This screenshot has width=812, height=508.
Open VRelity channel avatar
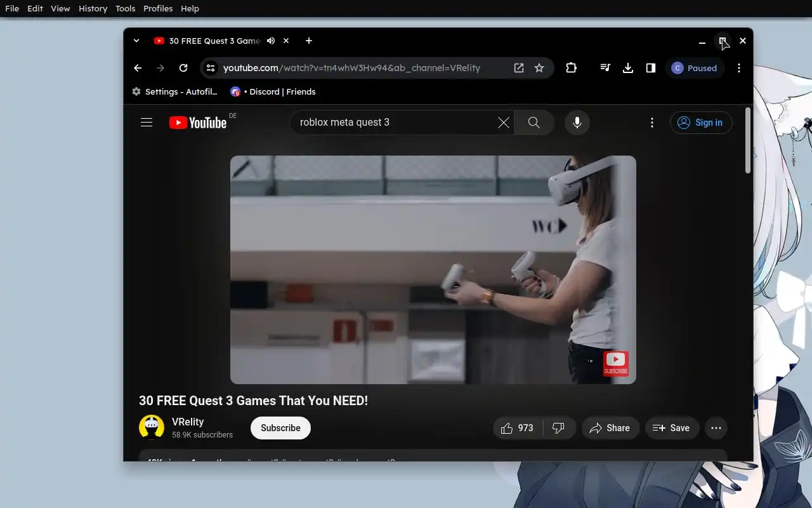152,428
